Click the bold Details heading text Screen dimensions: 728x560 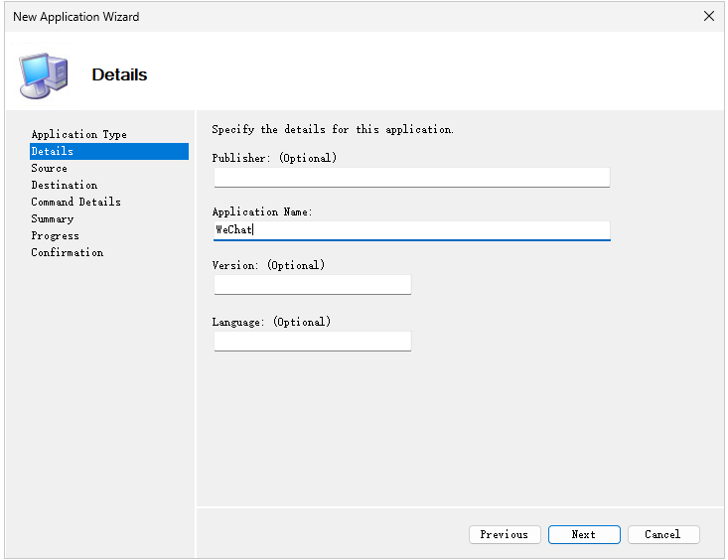tap(119, 74)
